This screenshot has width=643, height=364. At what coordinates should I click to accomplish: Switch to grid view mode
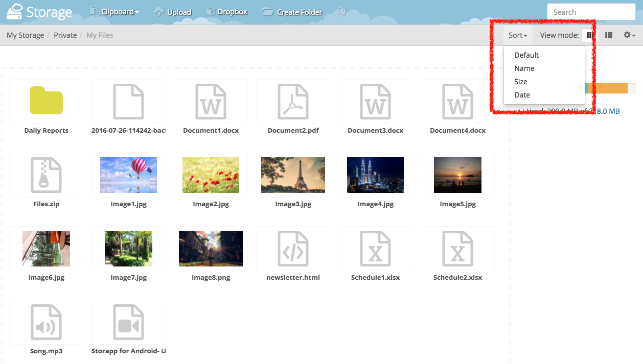(589, 35)
